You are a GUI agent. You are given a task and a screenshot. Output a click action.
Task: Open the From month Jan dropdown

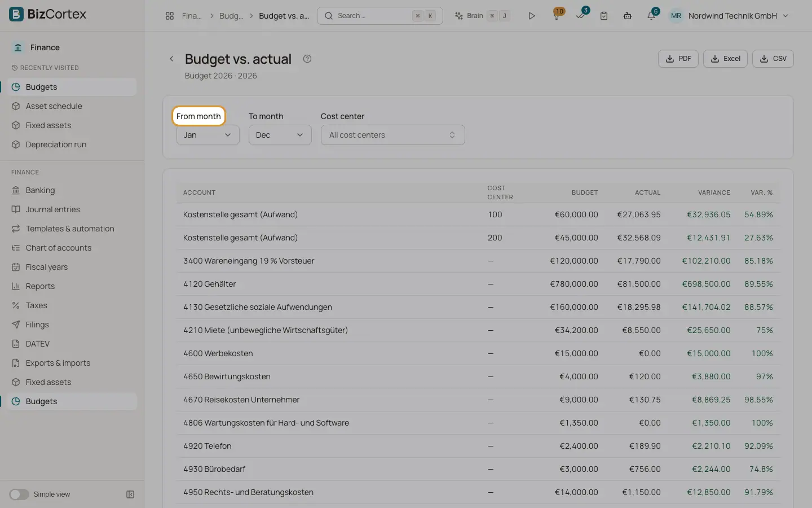pyautogui.click(x=208, y=135)
